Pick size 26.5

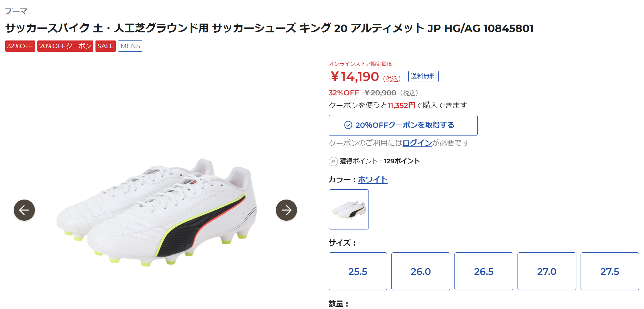484,271
